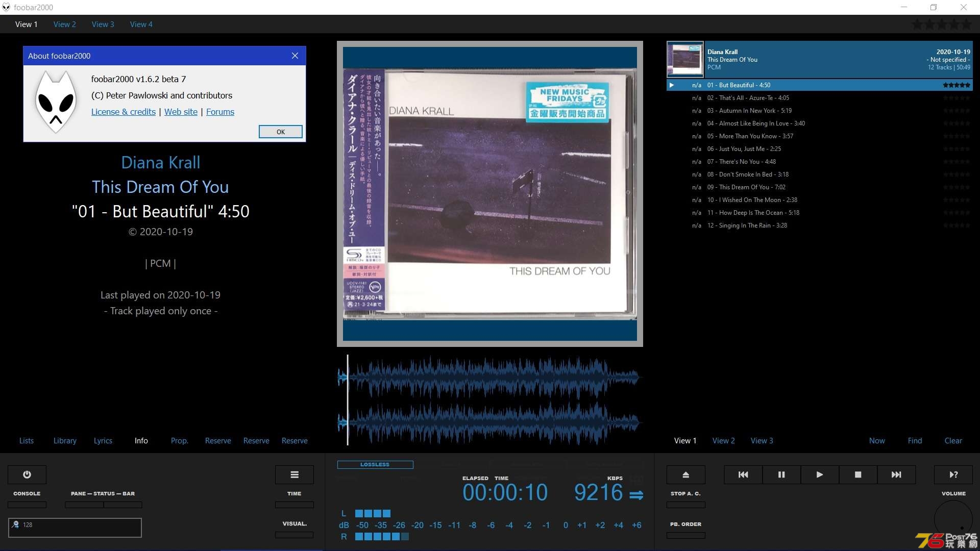Switch to the View 1 tab at top

[27, 24]
